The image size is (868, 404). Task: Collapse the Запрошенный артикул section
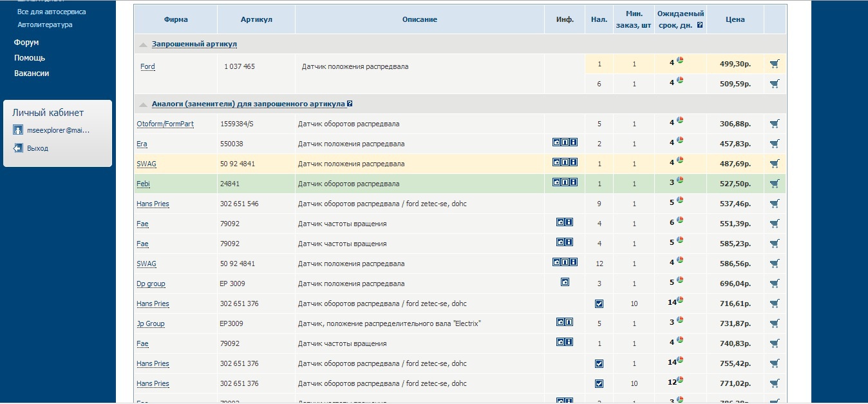point(143,44)
